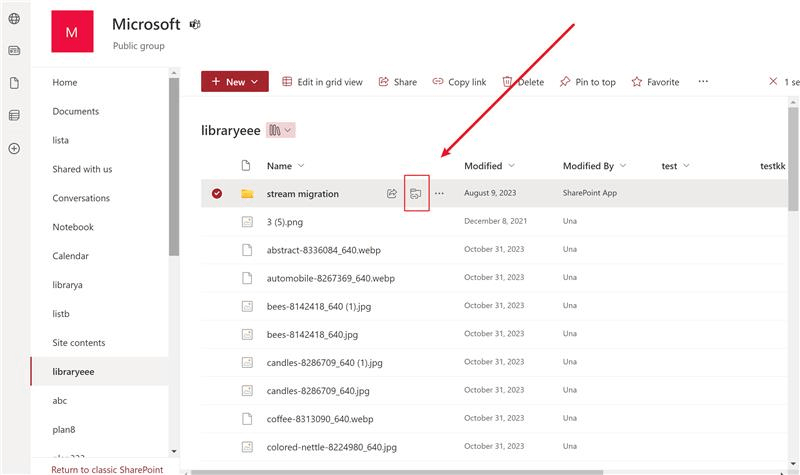Open more actions for stream migration row

click(x=439, y=193)
